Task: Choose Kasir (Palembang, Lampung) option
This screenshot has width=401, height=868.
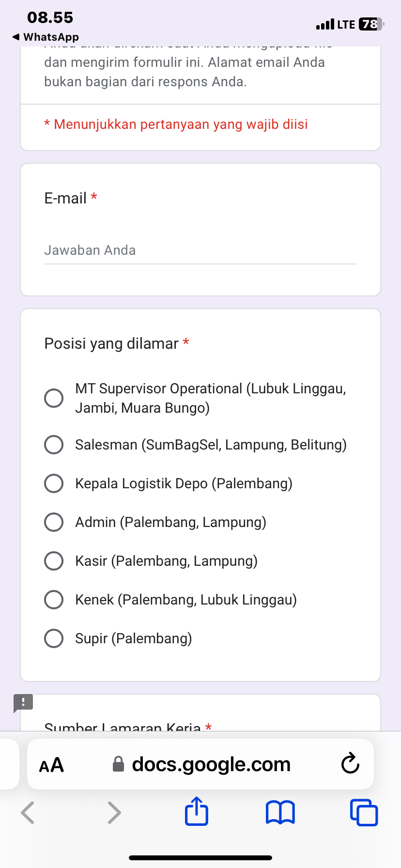Action: tap(54, 561)
